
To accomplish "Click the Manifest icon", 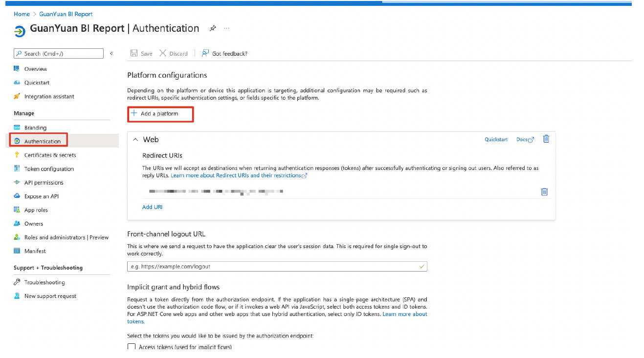I will 17,251.
